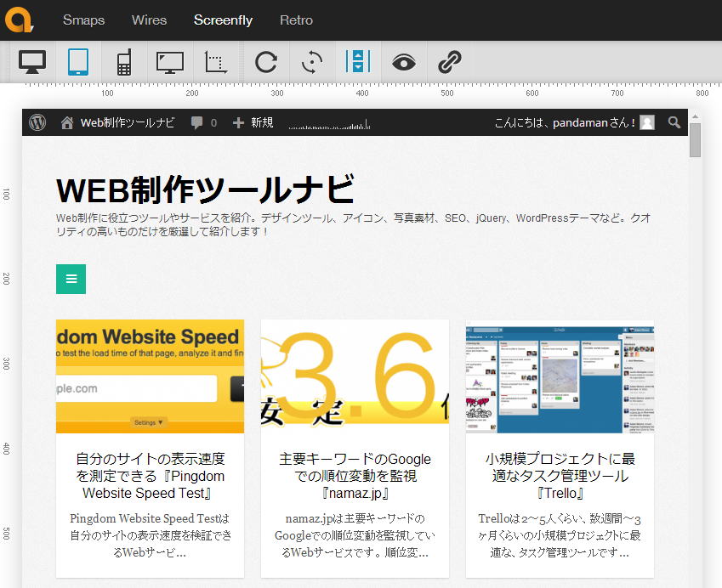The height and width of the screenshot is (588, 722).
Task: Open the namaz.jp article title link
Action: [x=355, y=476]
